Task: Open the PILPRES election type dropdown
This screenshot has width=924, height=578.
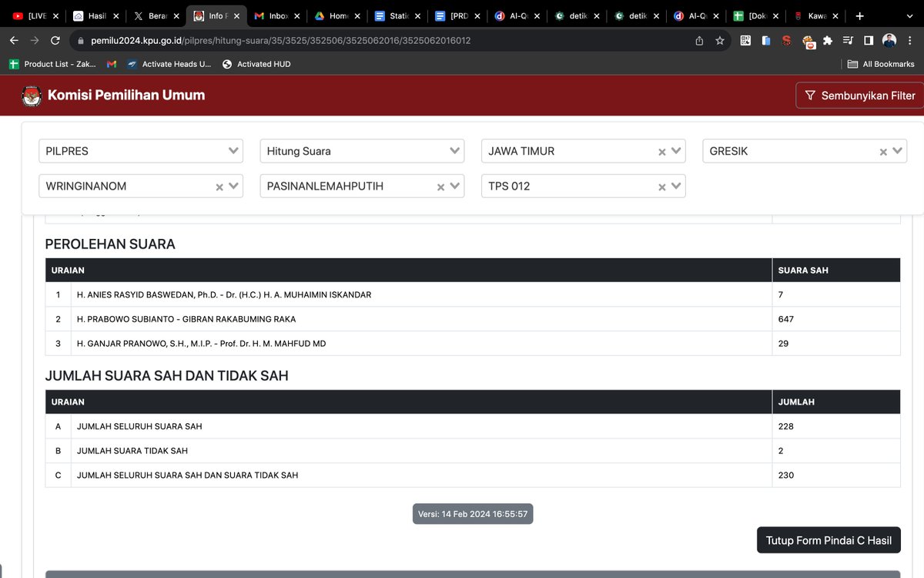Action: (x=141, y=151)
